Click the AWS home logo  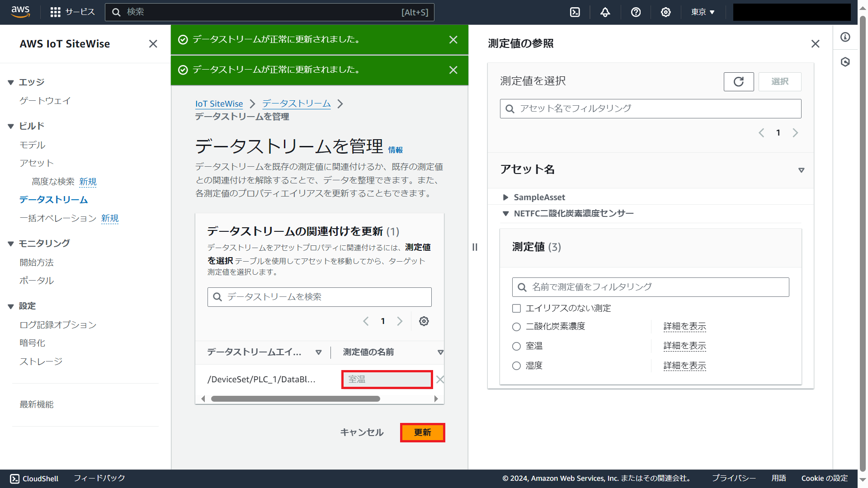tap(20, 12)
